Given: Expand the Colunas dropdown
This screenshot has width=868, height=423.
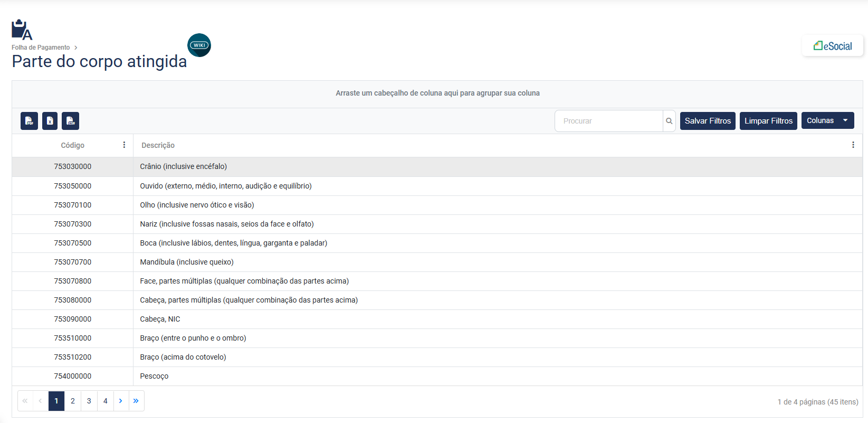Looking at the screenshot, I should click(x=827, y=120).
